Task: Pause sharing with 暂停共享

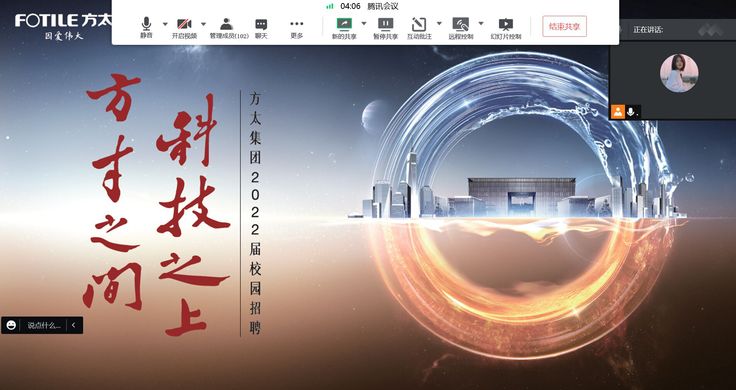Action: (x=385, y=28)
